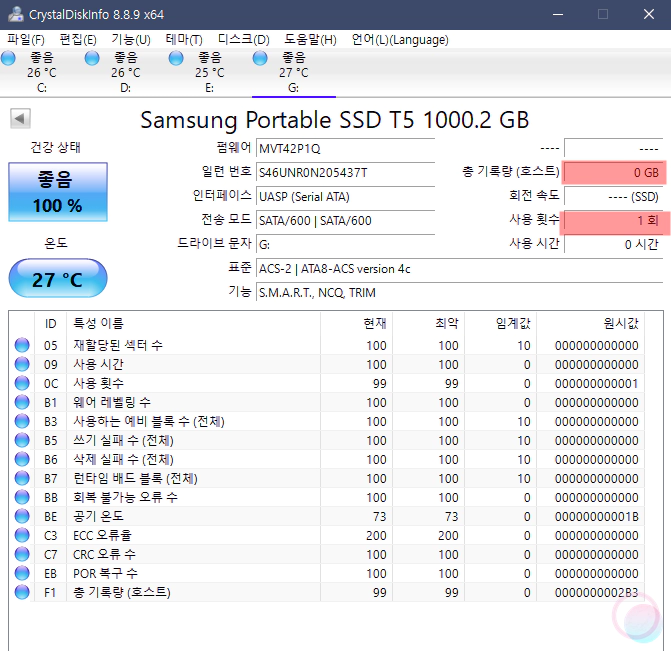This screenshot has width=671, height=651.
Task: Click raw value 00000000001B in row BE
Action: (x=597, y=517)
